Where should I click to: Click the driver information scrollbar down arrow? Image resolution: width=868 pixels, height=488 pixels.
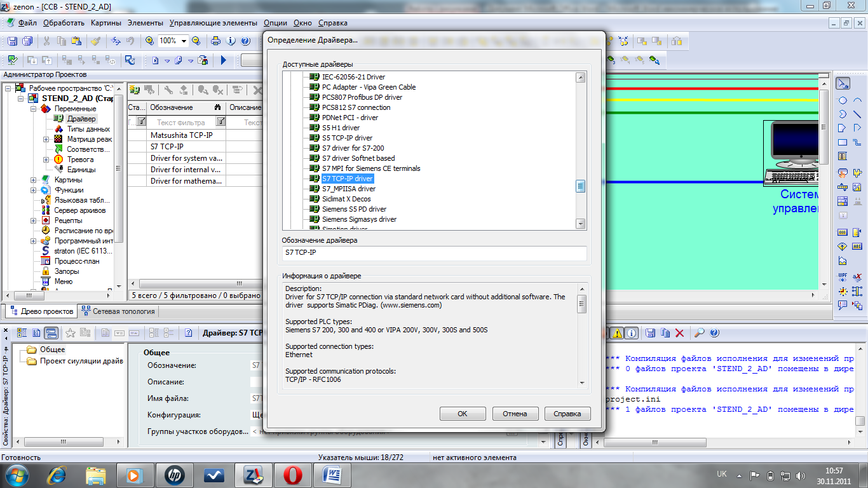point(581,383)
